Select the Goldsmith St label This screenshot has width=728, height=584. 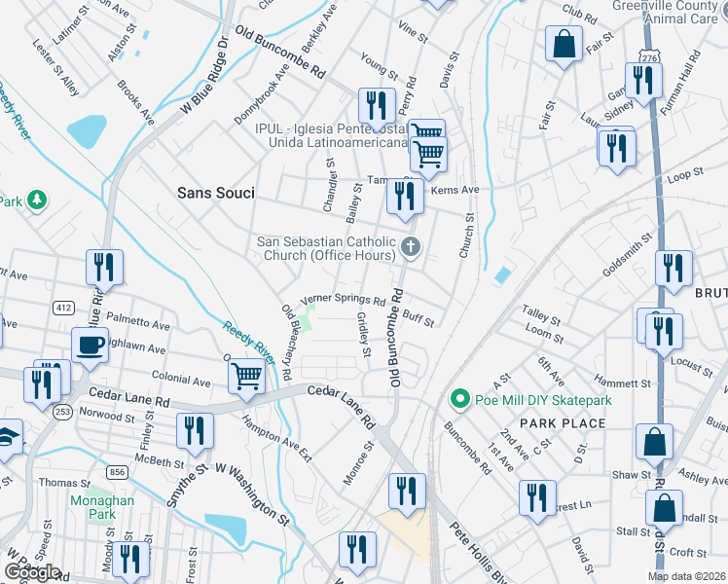tap(627, 255)
